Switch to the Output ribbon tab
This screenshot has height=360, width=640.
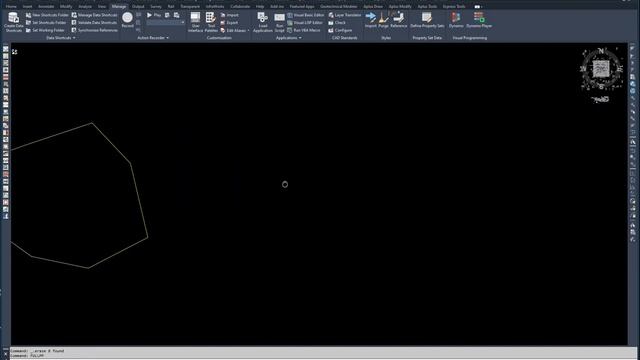pyautogui.click(x=138, y=7)
